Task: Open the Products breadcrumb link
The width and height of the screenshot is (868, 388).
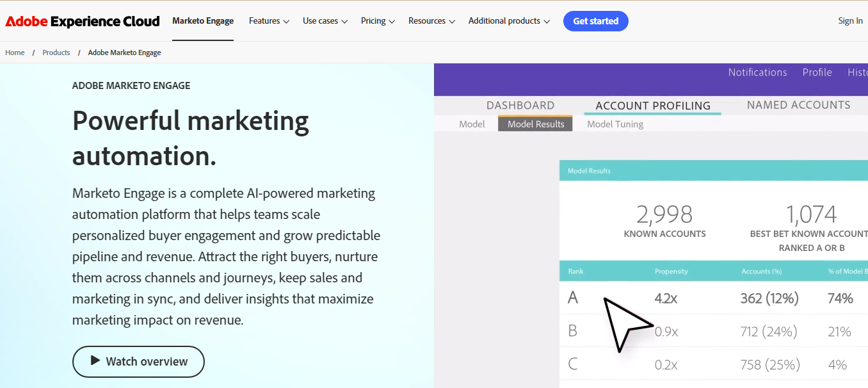Action: (x=56, y=53)
